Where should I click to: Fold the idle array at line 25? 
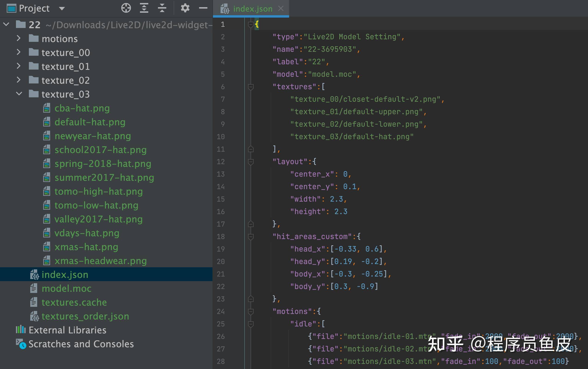pos(251,324)
